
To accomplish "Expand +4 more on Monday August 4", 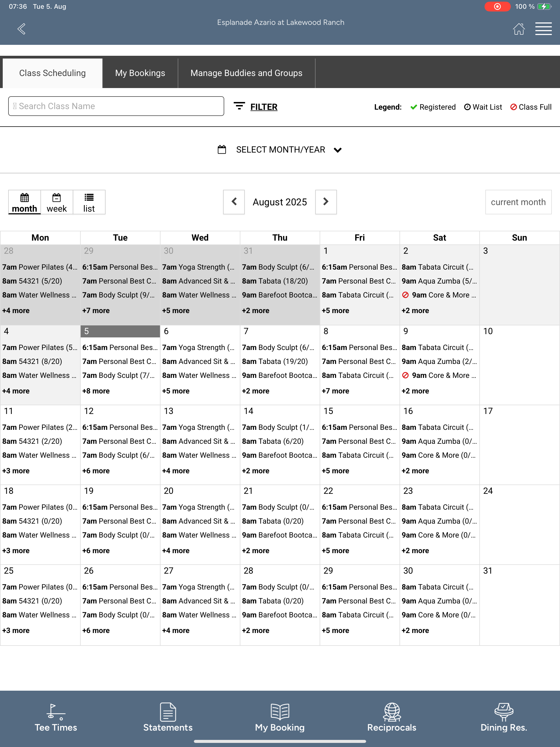I will click(x=16, y=391).
